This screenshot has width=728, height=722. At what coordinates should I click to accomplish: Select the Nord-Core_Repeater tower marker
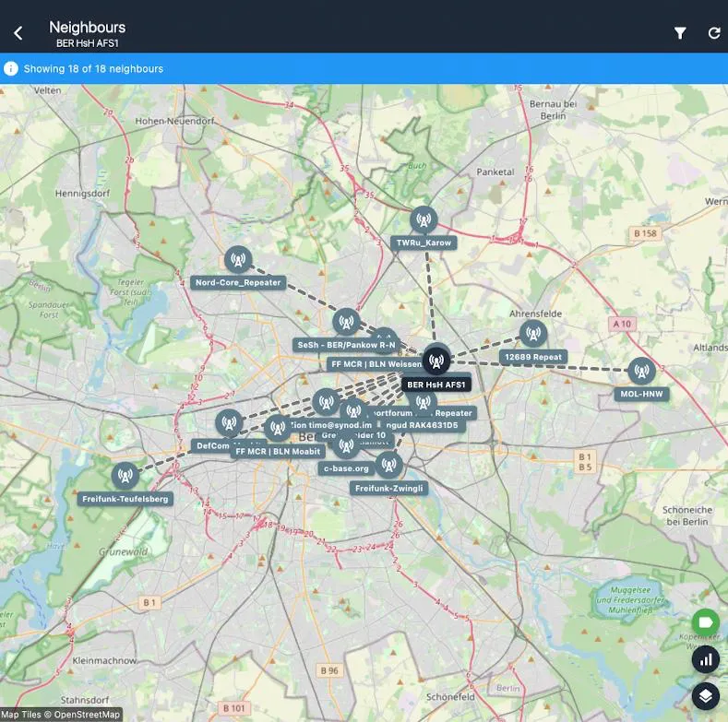click(238, 260)
